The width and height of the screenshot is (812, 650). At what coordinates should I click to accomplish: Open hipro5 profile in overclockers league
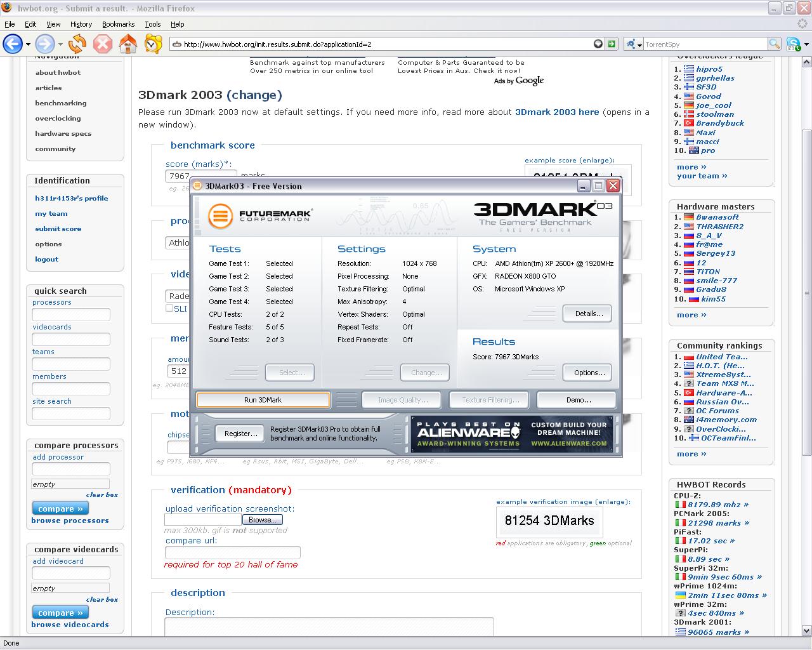[709, 69]
